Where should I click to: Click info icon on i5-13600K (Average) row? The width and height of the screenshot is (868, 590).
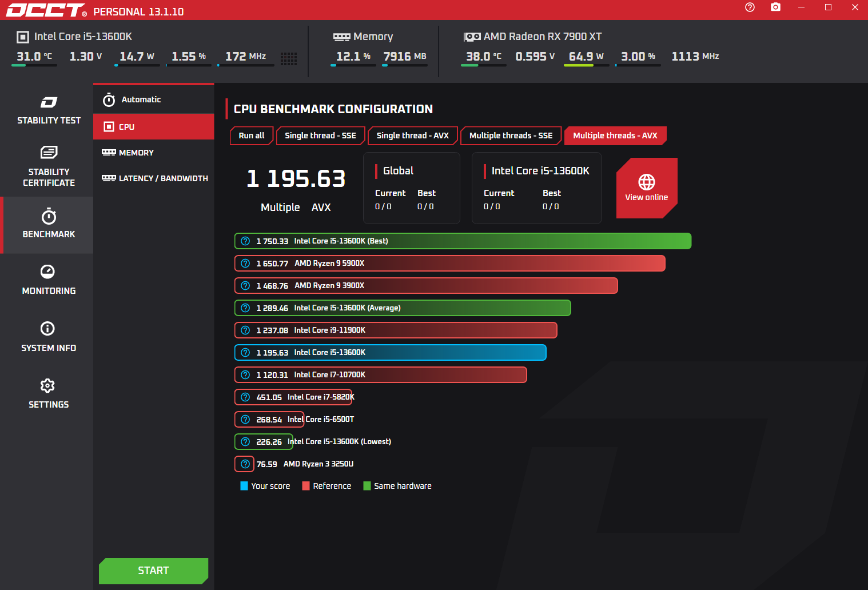click(245, 308)
